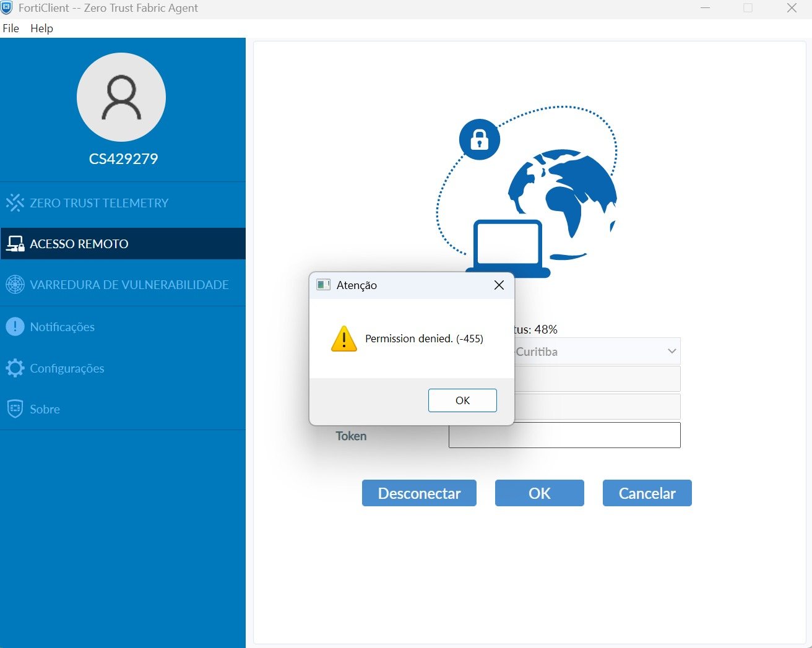Click the laptop graphic in VPN illustration
Viewport: 812px width, 648px height.
click(507, 249)
